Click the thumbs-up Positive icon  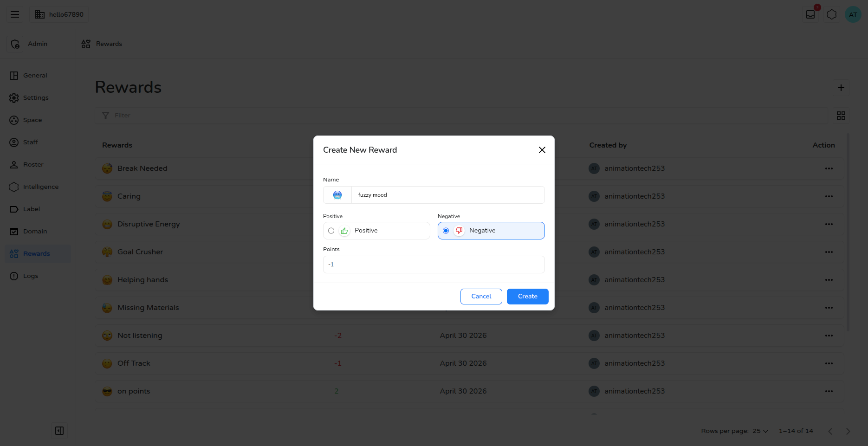click(344, 231)
